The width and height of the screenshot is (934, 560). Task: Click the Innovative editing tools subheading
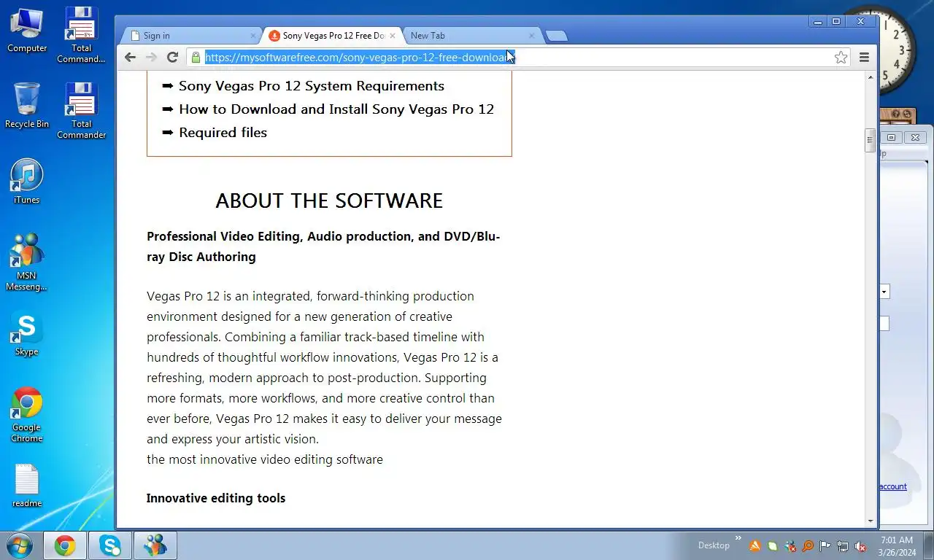pyautogui.click(x=216, y=498)
